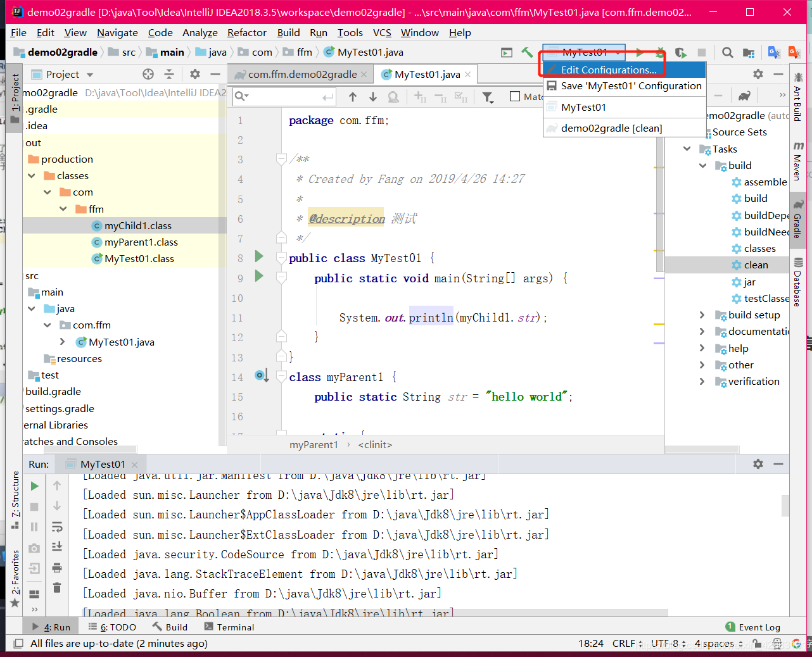Jump to previous search occurrence arrow
The image size is (812, 657).
(x=353, y=97)
